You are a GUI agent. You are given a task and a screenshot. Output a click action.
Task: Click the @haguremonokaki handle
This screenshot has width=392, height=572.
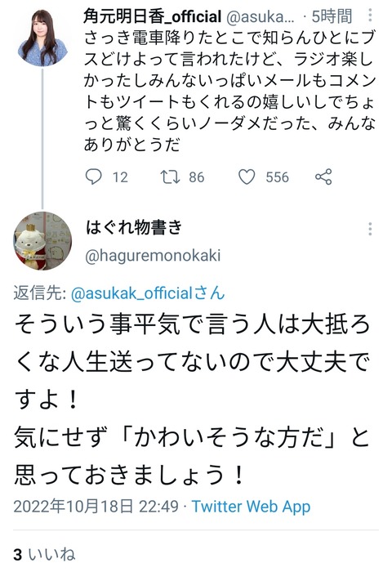coord(153,256)
